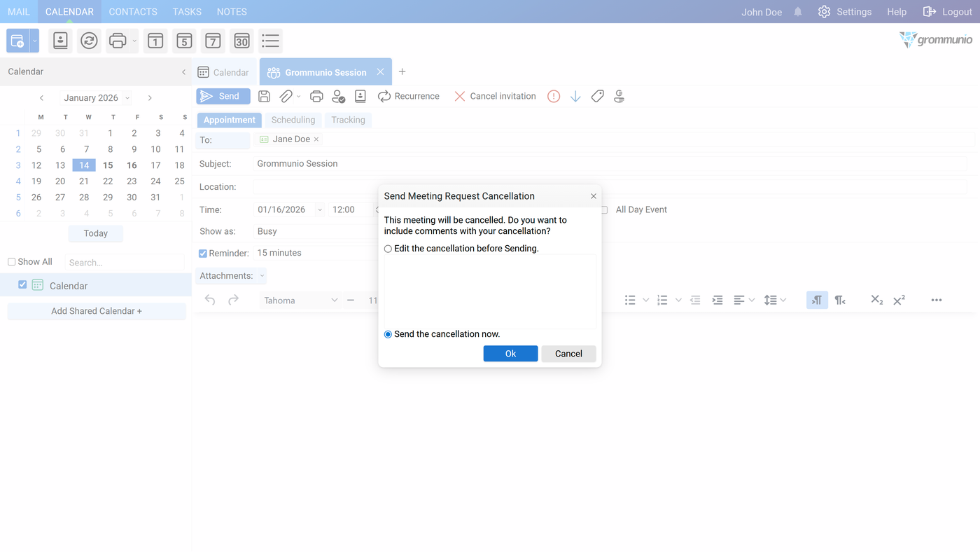Toggle subscript formatting
Image resolution: width=980 pixels, height=552 pixels.
[876, 300]
